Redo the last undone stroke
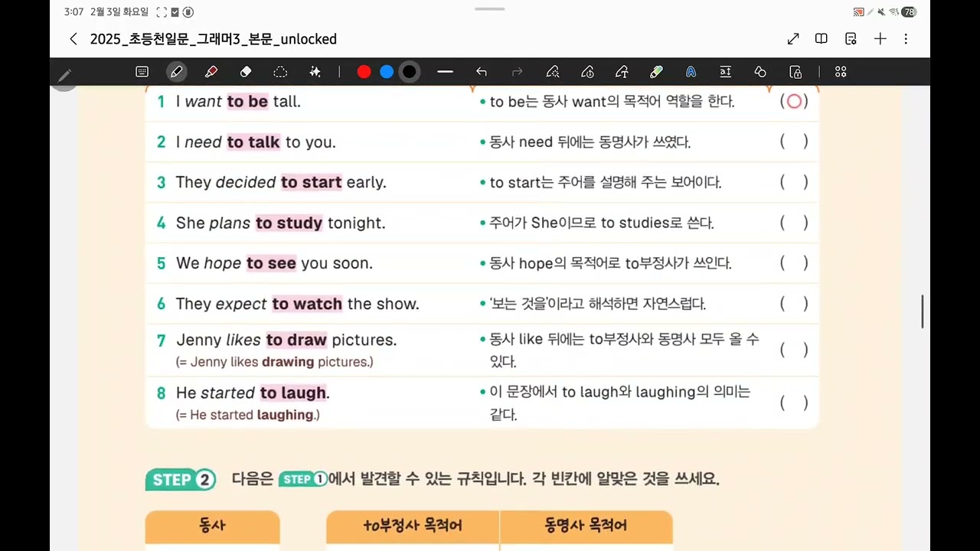 point(518,72)
